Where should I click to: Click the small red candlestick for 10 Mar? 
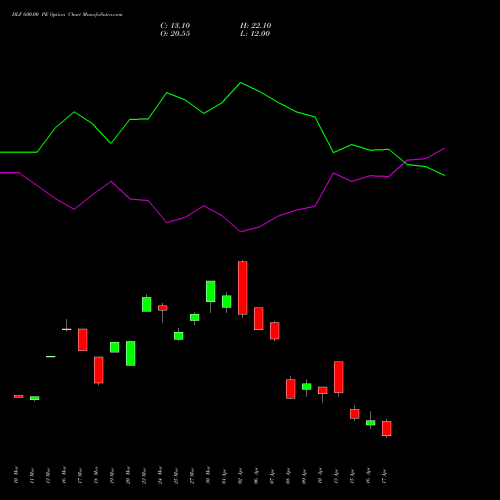point(19,396)
